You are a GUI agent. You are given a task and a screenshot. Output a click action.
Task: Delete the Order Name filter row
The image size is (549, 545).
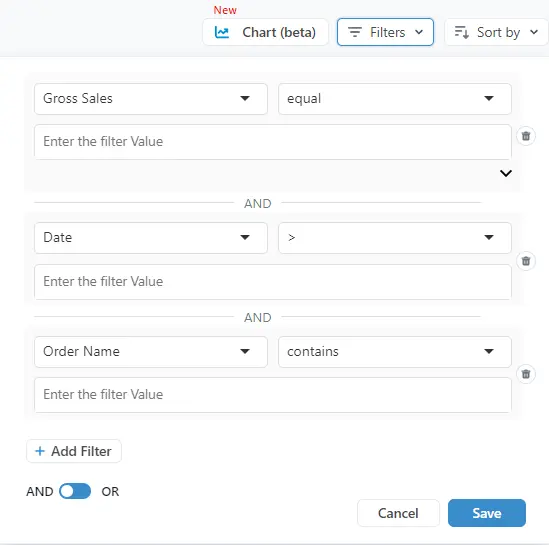tap(526, 374)
